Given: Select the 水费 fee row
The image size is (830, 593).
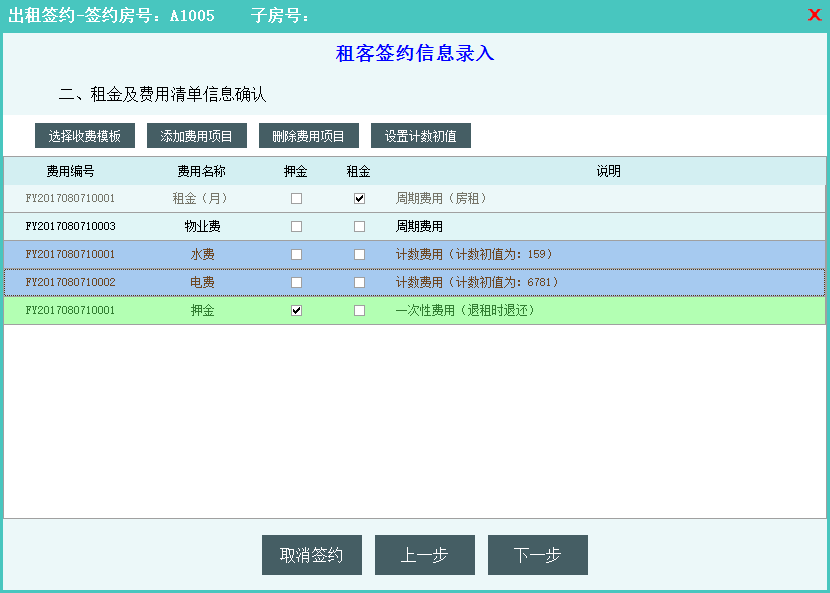Looking at the screenshot, I should [x=202, y=255].
